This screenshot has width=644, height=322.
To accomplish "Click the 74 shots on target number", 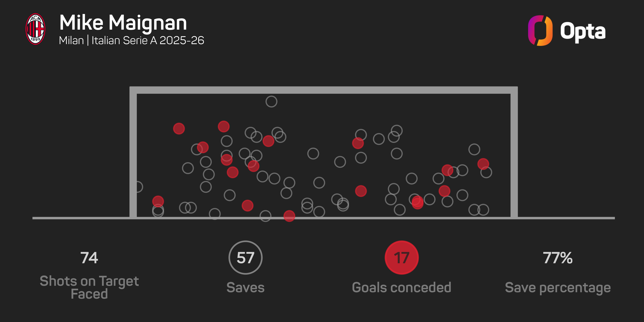I will pos(89,258).
